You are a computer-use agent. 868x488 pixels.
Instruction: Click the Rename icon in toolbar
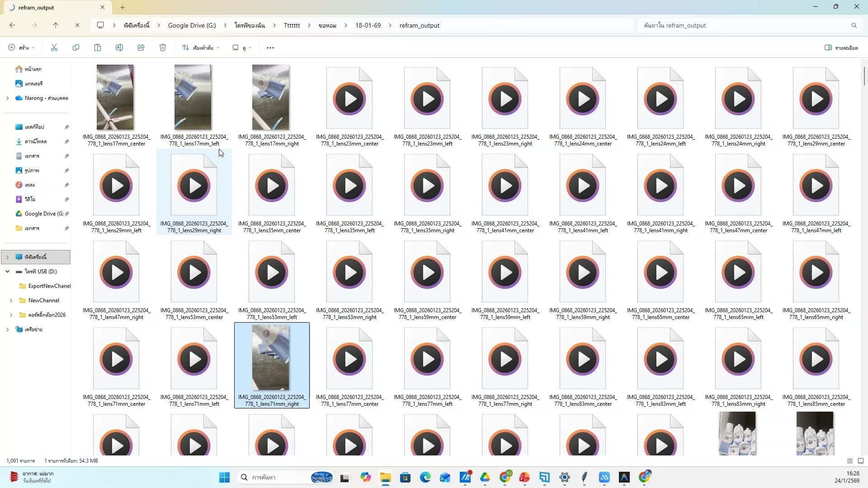pos(119,47)
